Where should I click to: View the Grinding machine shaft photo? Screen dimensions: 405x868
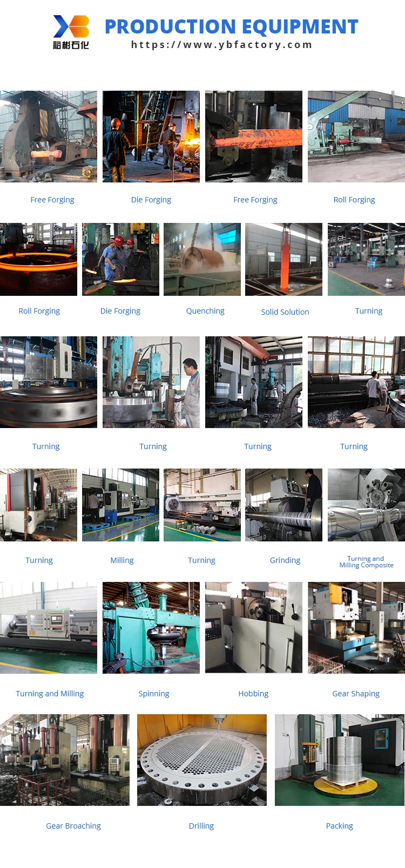283,505
